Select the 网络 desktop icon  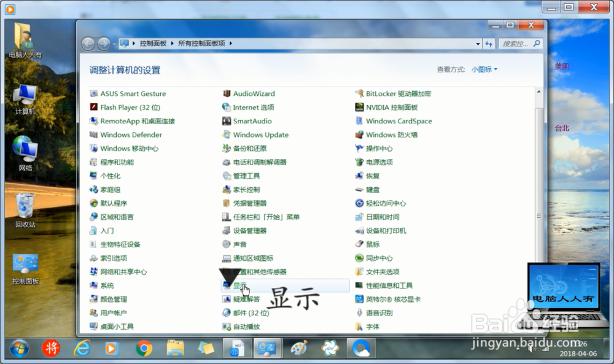[x=25, y=153]
